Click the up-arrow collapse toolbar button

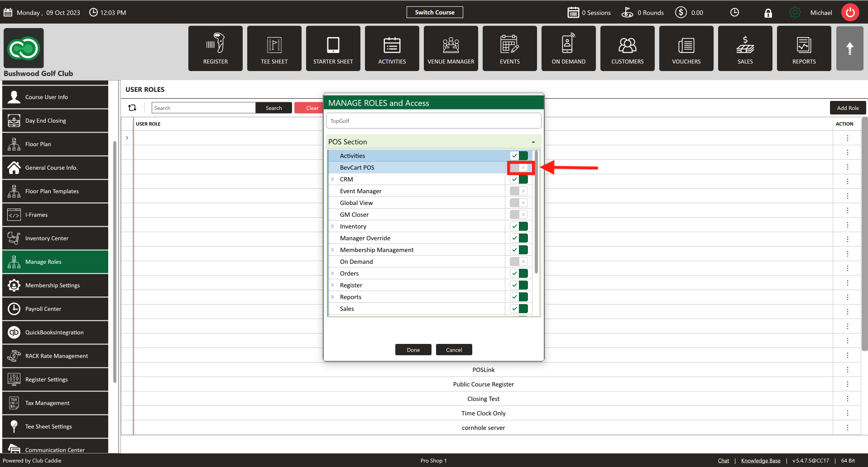(850, 48)
